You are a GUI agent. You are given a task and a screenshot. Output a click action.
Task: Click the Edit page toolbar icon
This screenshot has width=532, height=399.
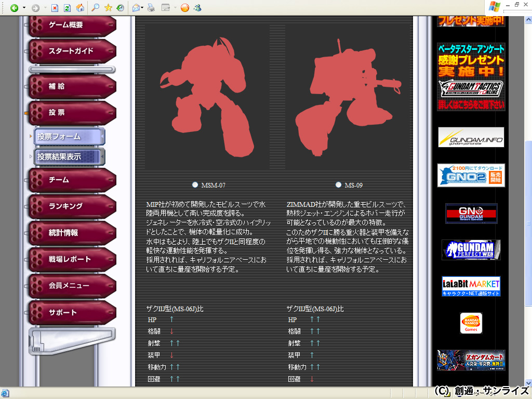166,8
